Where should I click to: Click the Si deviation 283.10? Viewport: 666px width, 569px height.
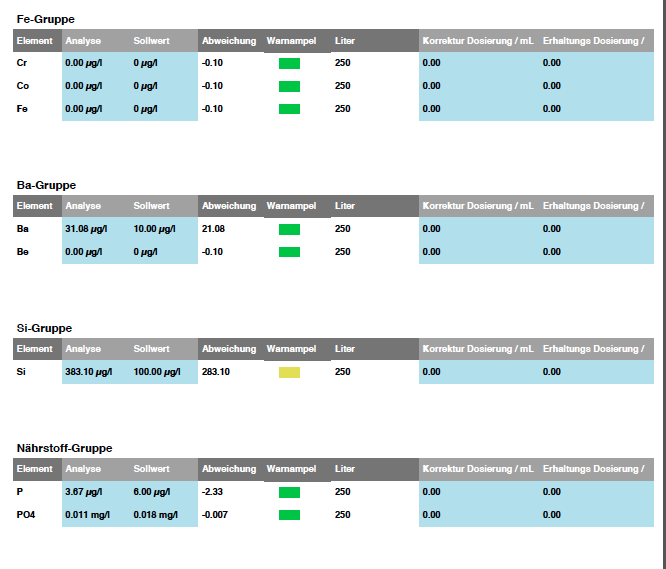216,372
